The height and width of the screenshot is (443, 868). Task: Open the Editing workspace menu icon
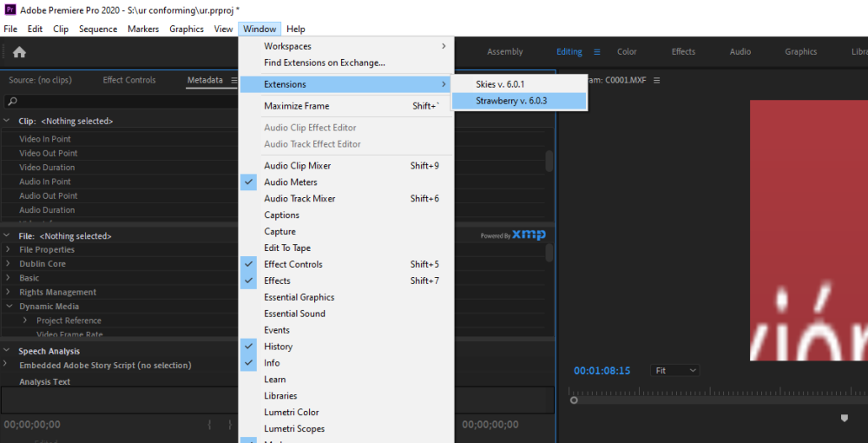pos(597,52)
